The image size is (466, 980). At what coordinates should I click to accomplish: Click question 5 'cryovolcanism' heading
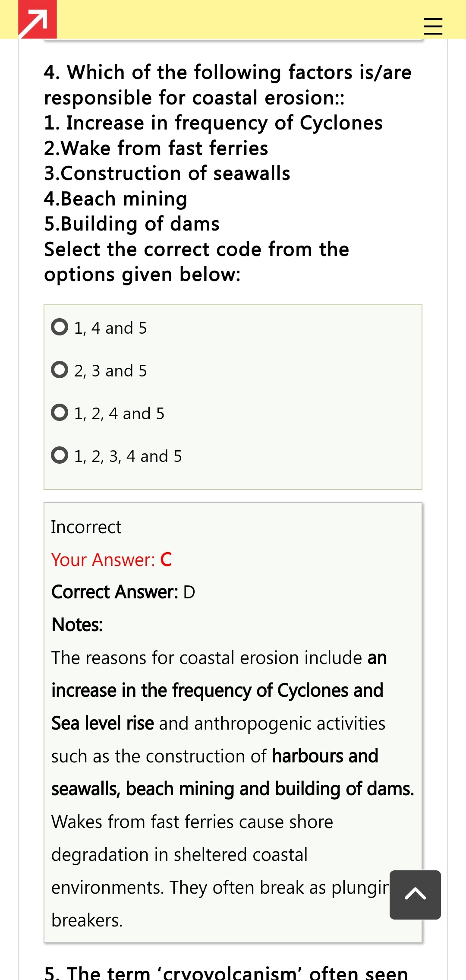coord(226,971)
